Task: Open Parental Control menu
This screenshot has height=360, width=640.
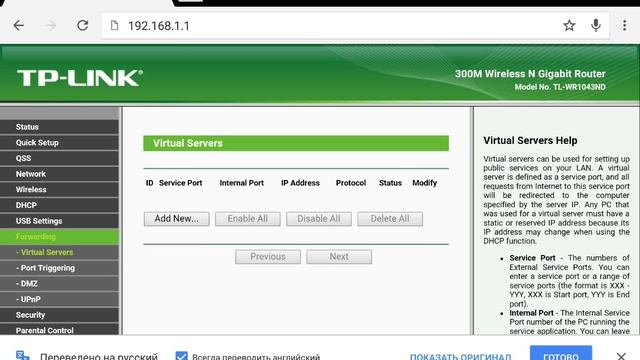Action: click(x=60, y=330)
